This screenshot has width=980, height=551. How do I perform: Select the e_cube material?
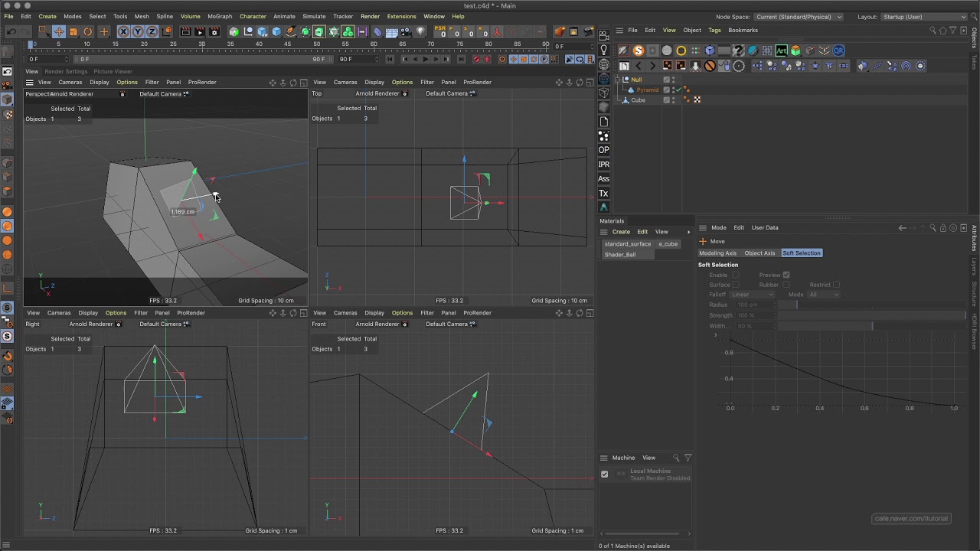tap(668, 244)
